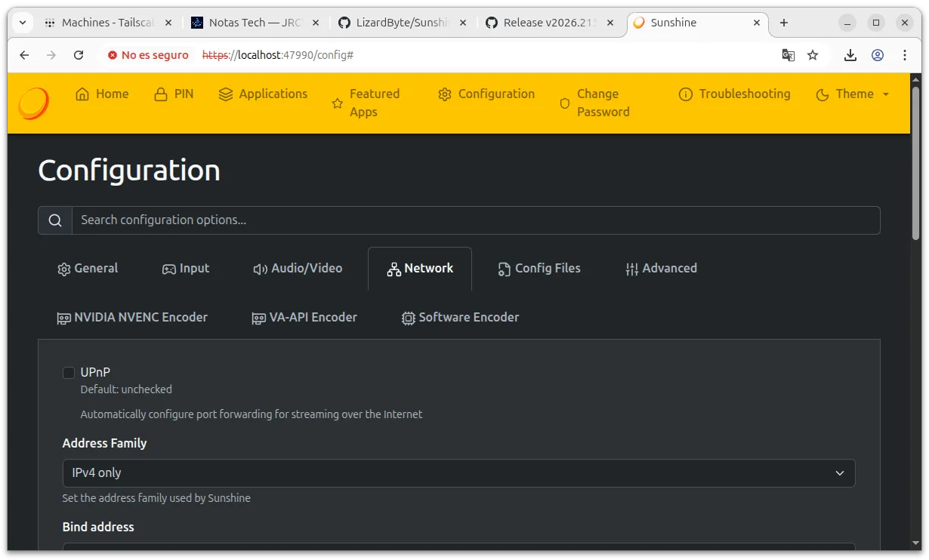Open the Featured Apps page
Screen dimensions: 929x560
point(366,103)
